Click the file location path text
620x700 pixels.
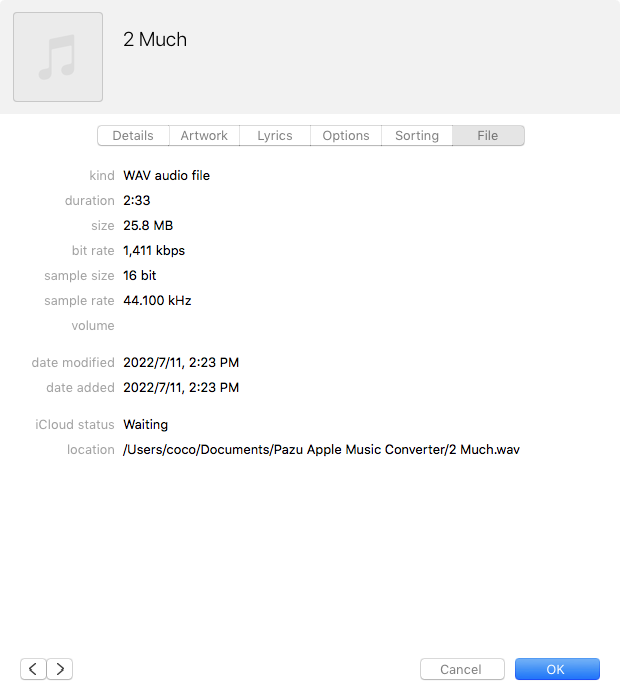pyautogui.click(x=321, y=450)
